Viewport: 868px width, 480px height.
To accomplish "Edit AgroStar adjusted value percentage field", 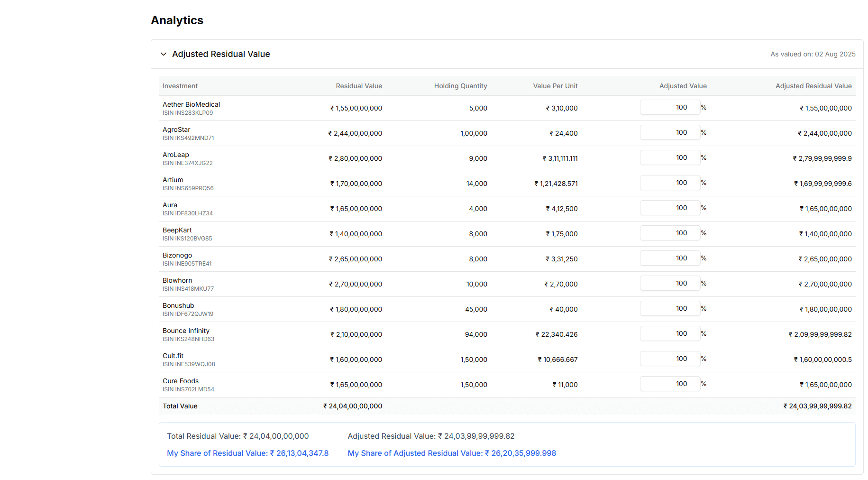I will [x=670, y=132].
